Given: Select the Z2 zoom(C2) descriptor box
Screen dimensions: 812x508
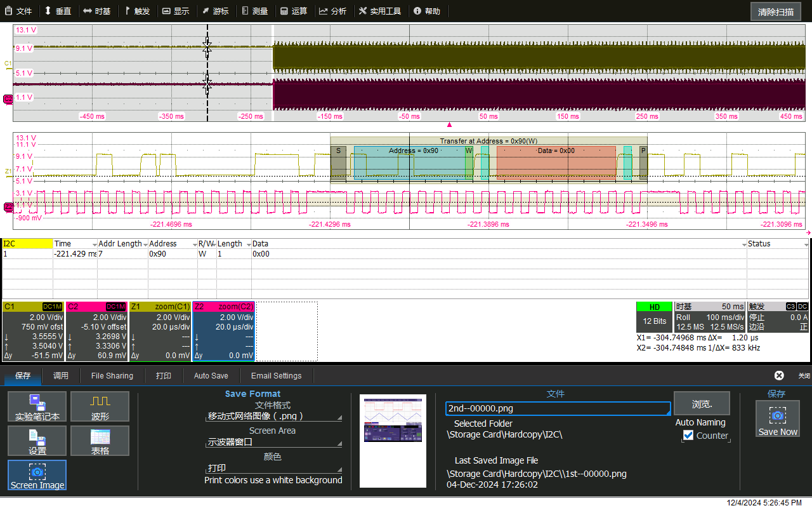Looking at the screenshot, I should 223,331.
